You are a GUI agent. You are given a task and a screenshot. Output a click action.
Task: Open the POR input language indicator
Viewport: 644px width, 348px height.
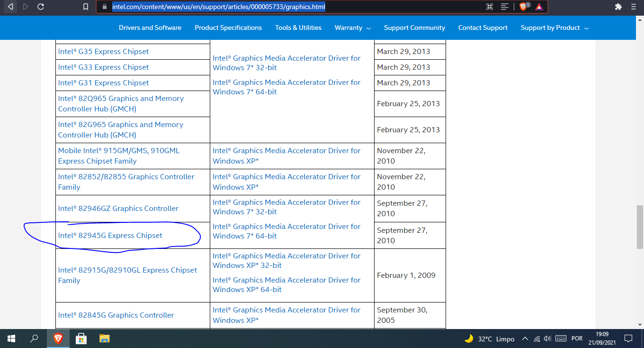click(577, 339)
